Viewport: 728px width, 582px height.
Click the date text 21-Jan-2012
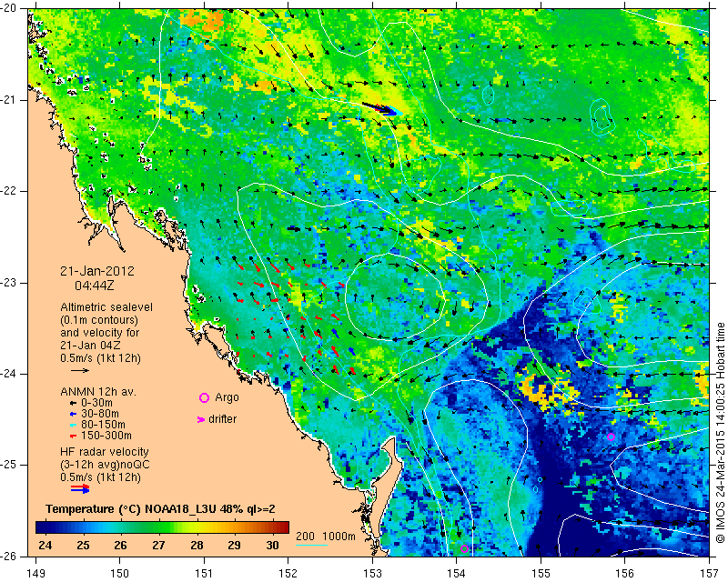[97, 271]
